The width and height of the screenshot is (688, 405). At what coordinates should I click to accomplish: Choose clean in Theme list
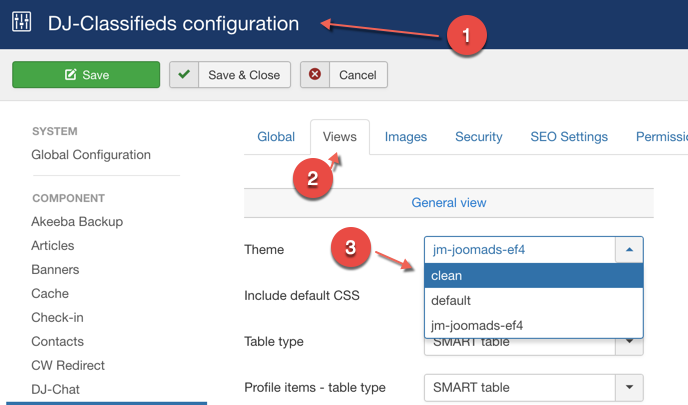(534, 276)
